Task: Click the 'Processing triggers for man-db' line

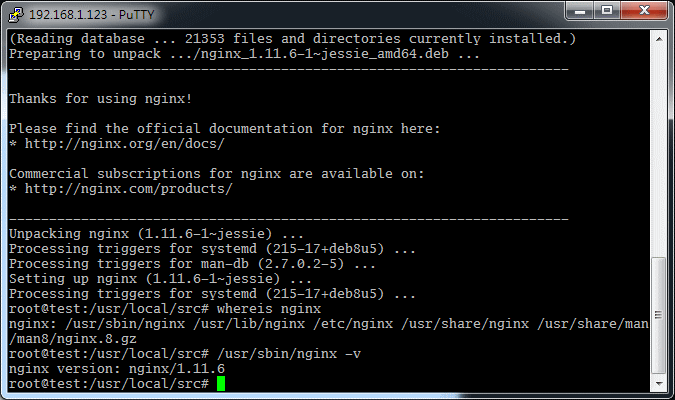Action: (192, 264)
